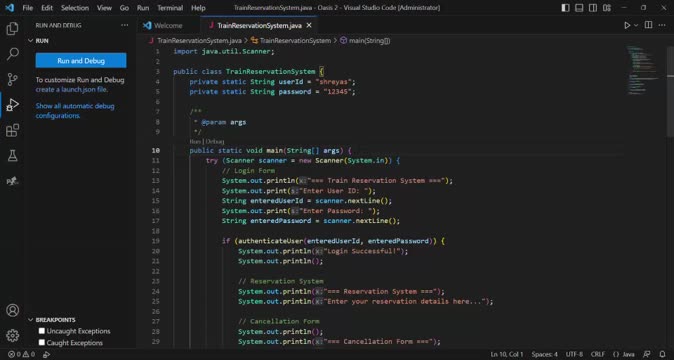Open the Source Control view icon

coord(12,79)
